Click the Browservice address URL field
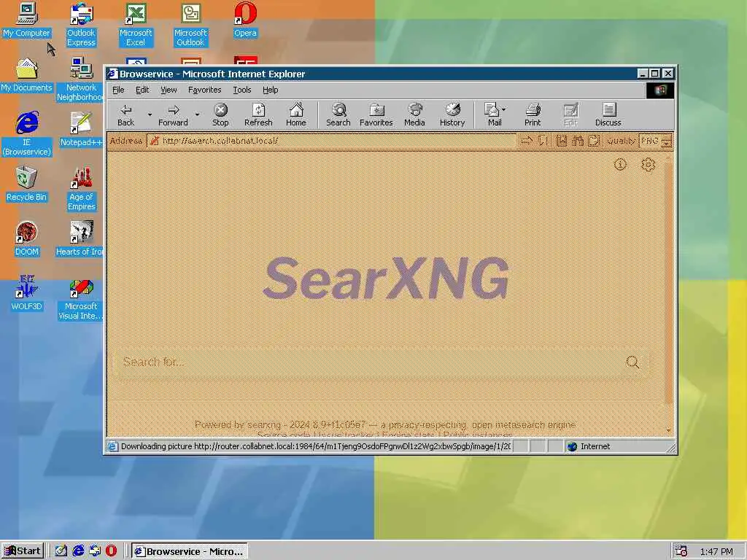This screenshot has width=747, height=560. point(332,141)
